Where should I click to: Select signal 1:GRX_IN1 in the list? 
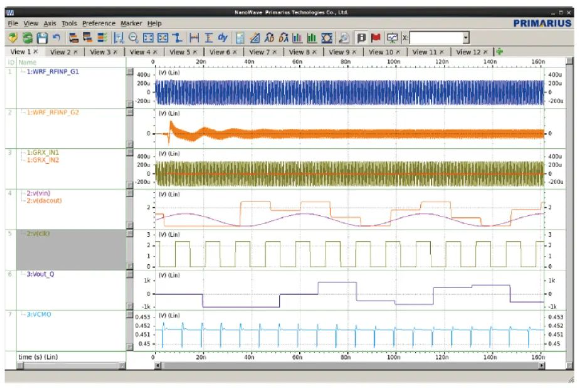(x=43, y=153)
